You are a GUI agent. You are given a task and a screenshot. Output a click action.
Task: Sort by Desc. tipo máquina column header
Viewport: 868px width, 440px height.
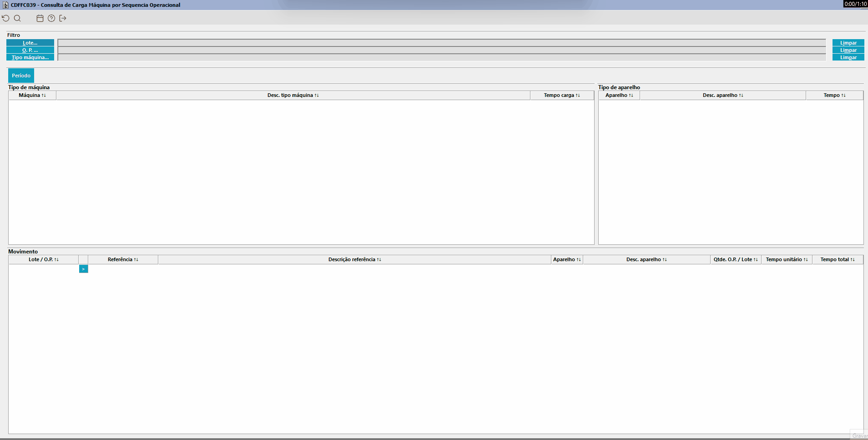[293, 95]
